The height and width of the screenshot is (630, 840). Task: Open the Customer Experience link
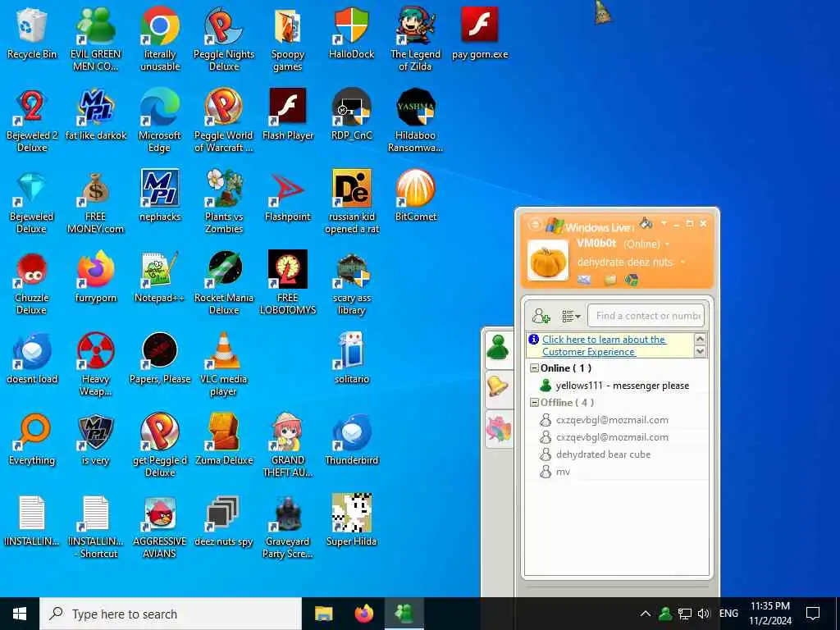point(604,345)
